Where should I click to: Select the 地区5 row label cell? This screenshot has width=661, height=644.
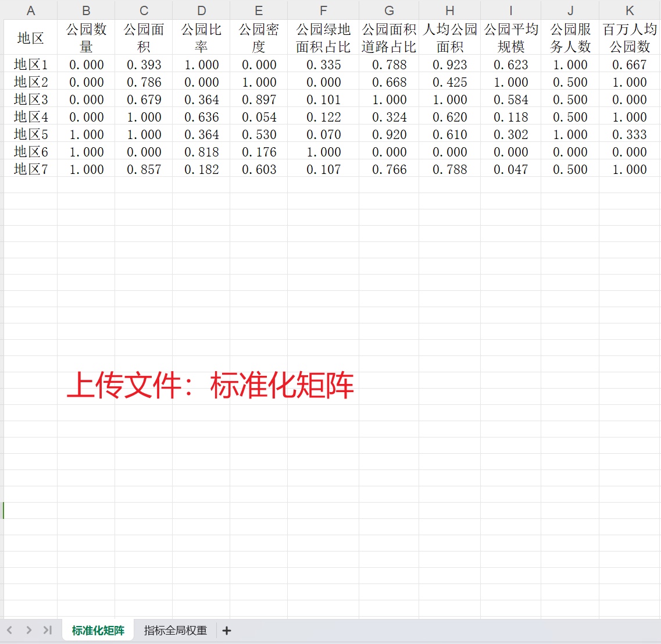click(x=30, y=134)
